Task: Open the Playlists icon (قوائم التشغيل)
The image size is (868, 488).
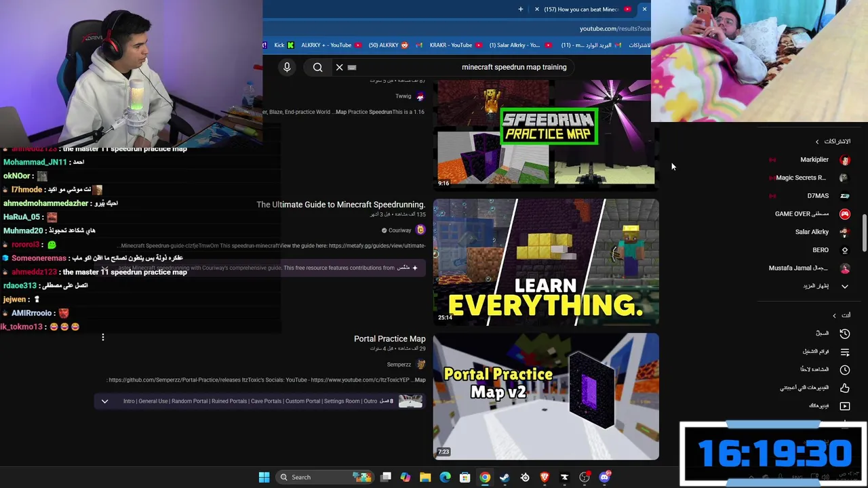Action: pyautogui.click(x=845, y=352)
